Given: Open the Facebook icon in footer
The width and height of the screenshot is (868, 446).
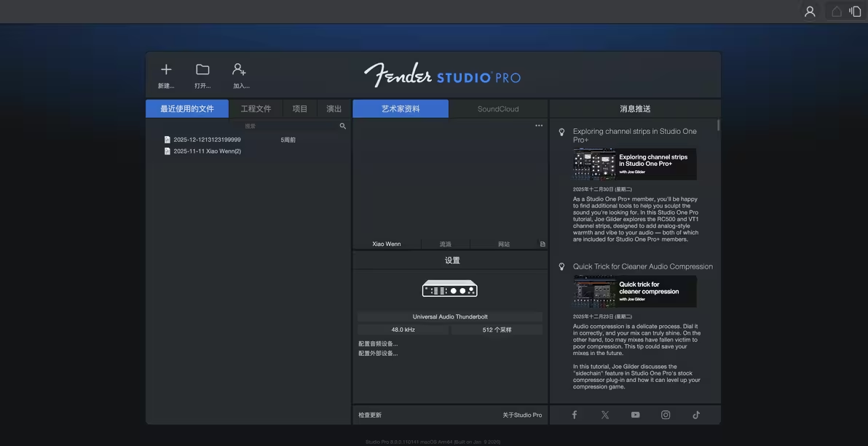Looking at the screenshot, I should coord(575,415).
